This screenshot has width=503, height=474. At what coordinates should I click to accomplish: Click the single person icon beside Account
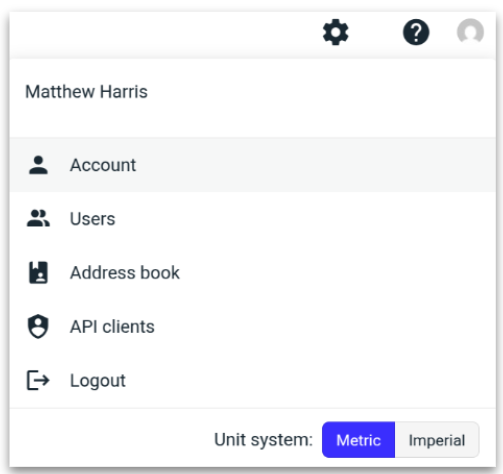click(x=38, y=165)
